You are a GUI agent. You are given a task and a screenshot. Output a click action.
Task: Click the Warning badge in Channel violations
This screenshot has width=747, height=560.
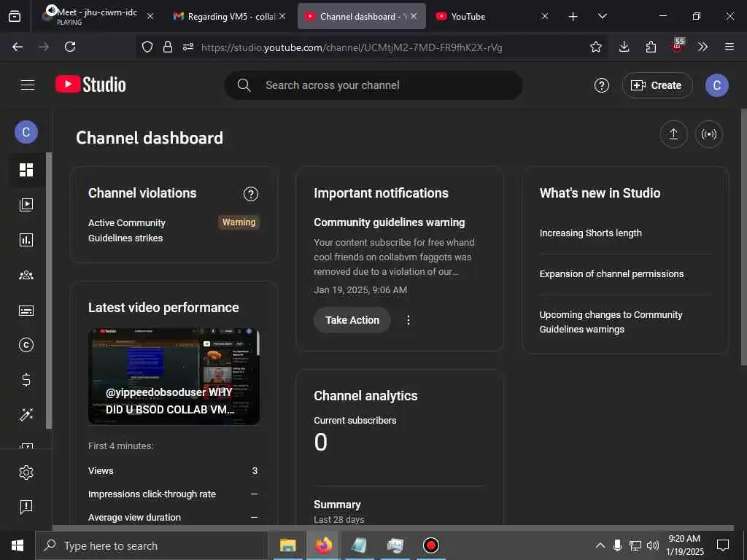pyautogui.click(x=239, y=222)
